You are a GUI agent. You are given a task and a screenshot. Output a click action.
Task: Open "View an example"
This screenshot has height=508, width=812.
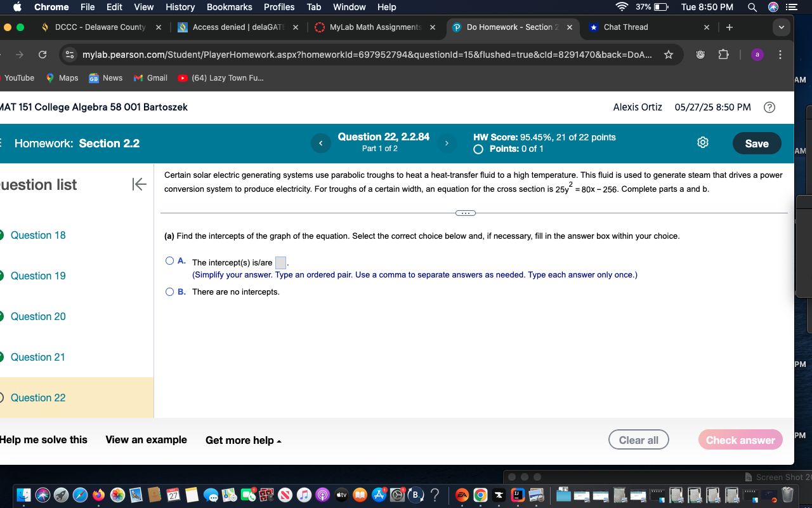(146, 439)
